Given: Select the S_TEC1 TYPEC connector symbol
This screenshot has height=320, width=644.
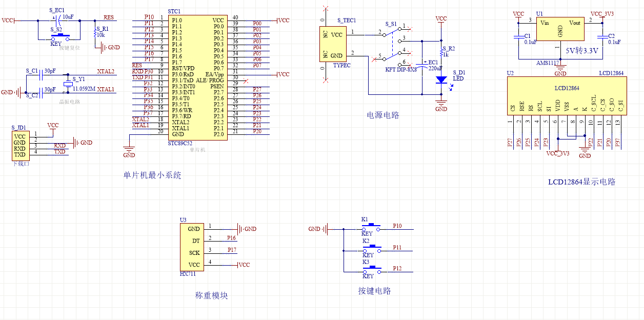Looking at the screenshot, I should [x=332, y=45].
